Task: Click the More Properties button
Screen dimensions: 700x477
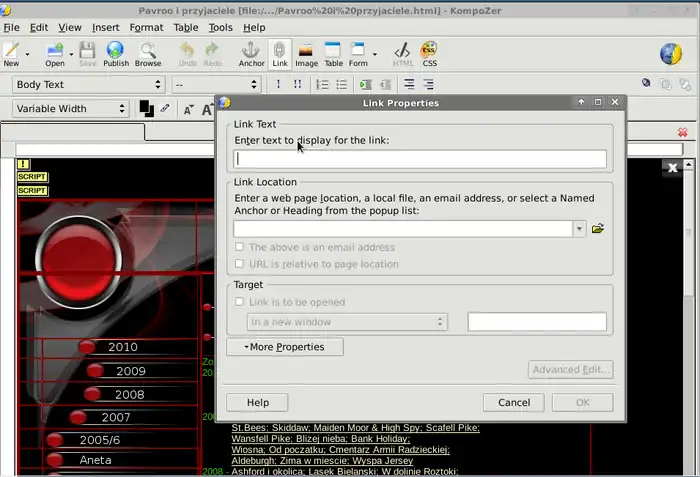Action: [x=284, y=347]
